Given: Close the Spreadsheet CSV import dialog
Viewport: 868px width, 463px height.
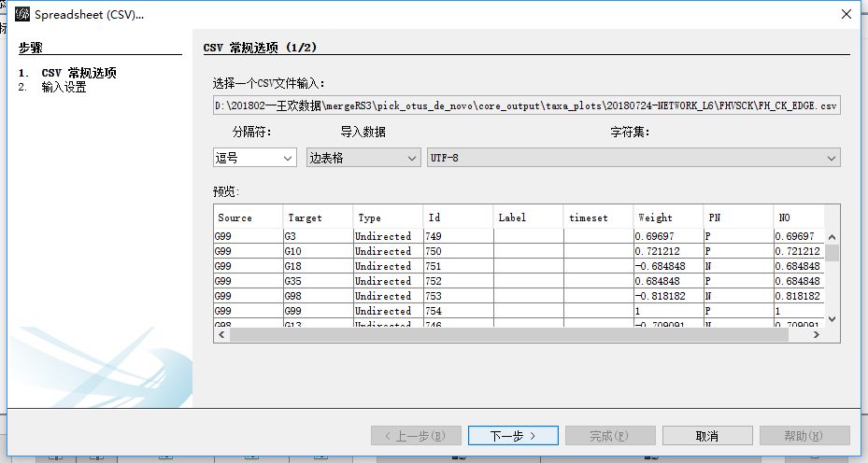Looking at the screenshot, I should pyautogui.click(x=847, y=14).
